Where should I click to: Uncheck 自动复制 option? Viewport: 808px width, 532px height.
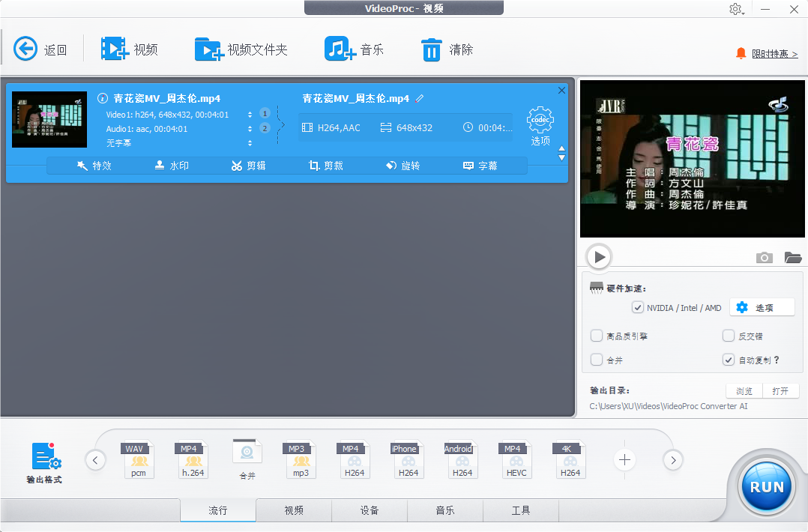click(728, 360)
